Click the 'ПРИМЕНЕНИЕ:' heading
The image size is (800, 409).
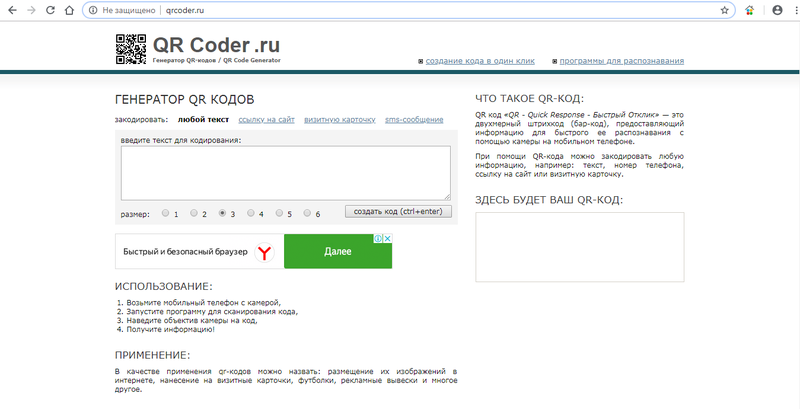click(x=153, y=355)
